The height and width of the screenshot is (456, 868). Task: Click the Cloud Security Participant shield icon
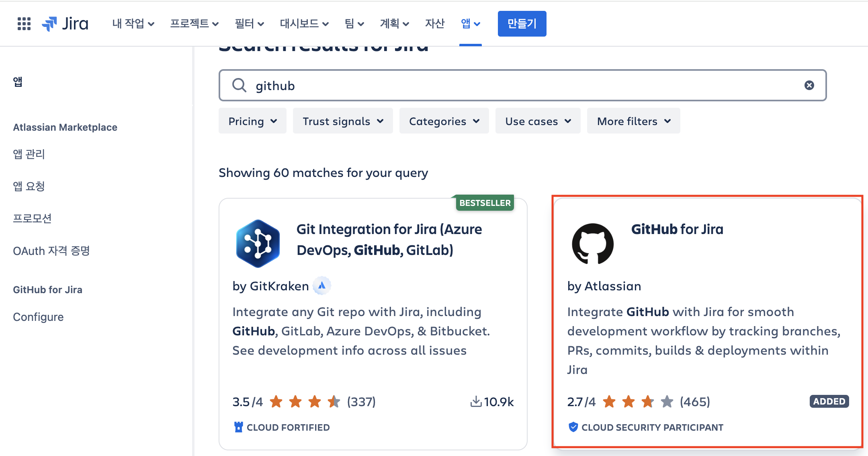[573, 427]
